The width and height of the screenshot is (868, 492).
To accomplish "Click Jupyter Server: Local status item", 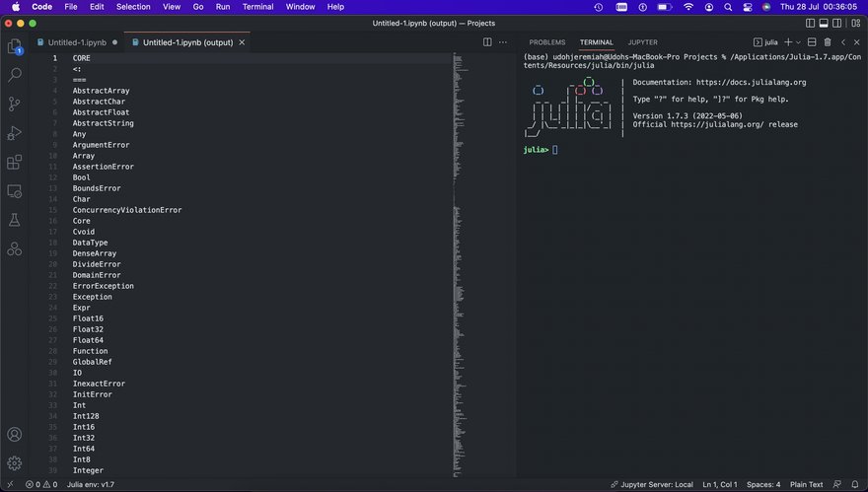I will (x=652, y=484).
